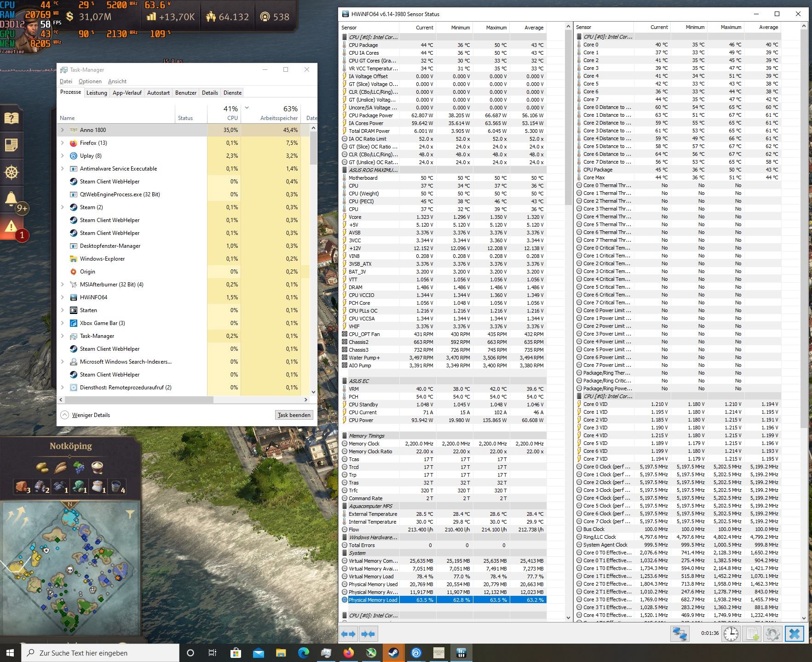Select Physical Memory Load sensor row
812x662 pixels.
443,600
